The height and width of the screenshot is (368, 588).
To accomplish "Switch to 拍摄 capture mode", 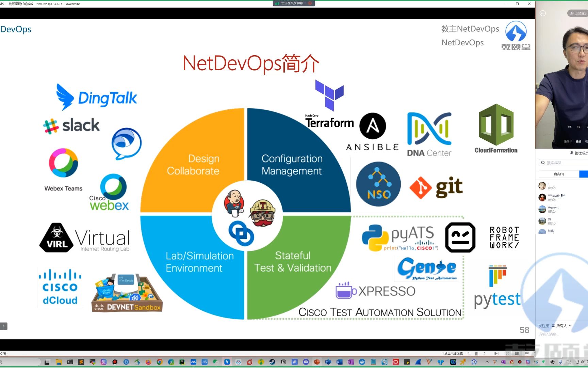I will pyautogui.click(x=578, y=141).
